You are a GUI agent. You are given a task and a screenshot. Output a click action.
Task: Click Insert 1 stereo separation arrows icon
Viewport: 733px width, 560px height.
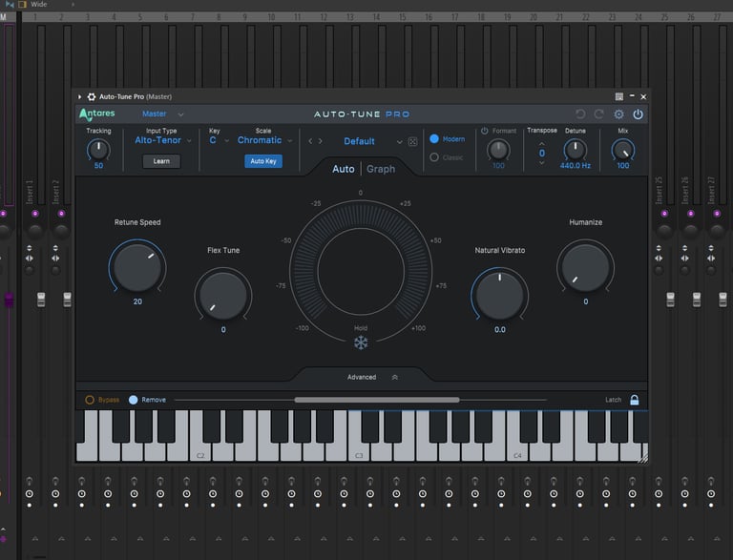pyautogui.click(x=30, y=258)
